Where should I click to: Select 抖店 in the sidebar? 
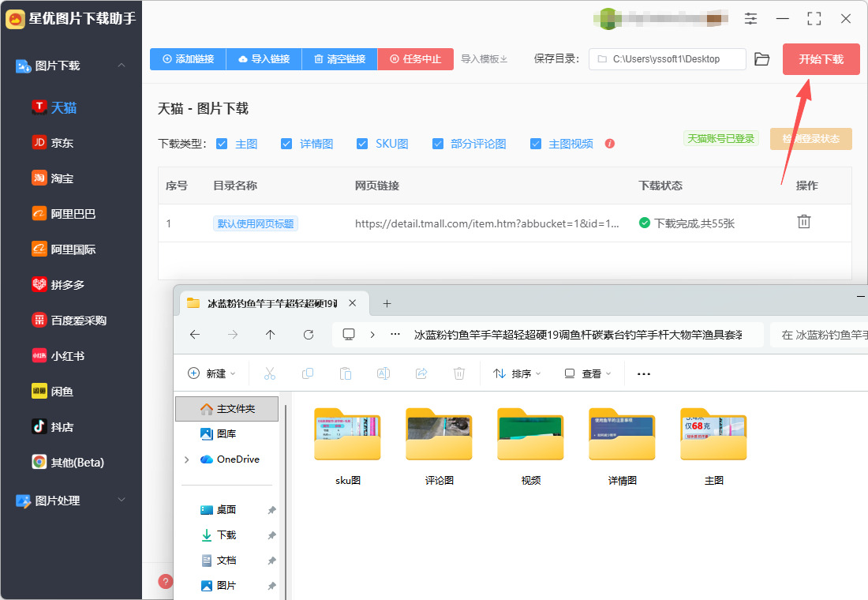click(x=53, y=426)
